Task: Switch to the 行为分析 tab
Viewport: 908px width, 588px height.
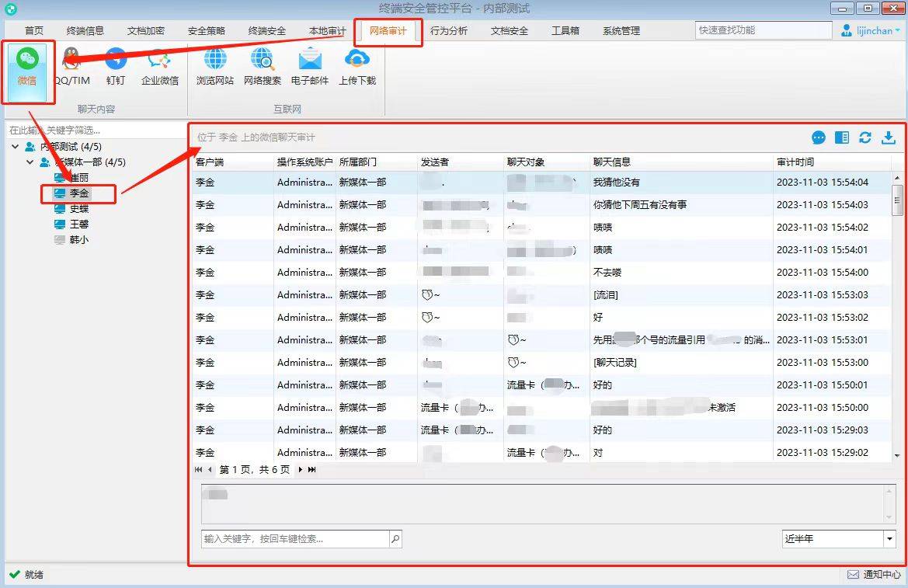Action: (x=448, y=31)
